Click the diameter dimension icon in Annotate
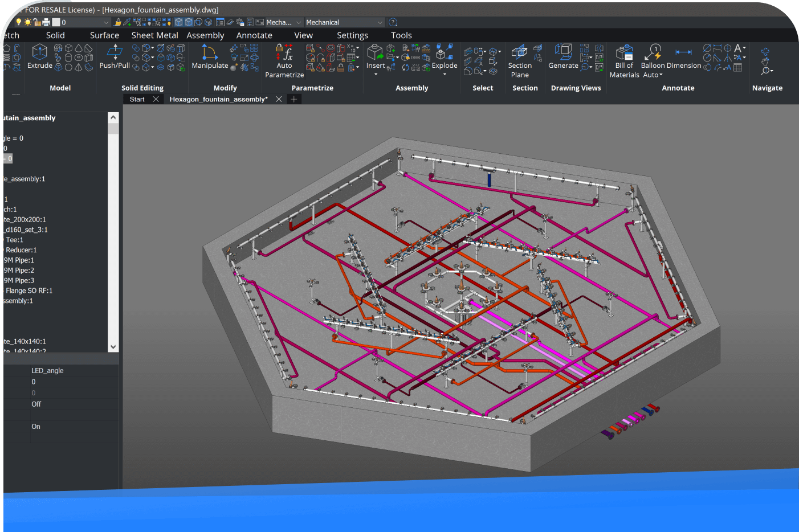This screenshot has height=532, width=799. click(x=707, y=48)
